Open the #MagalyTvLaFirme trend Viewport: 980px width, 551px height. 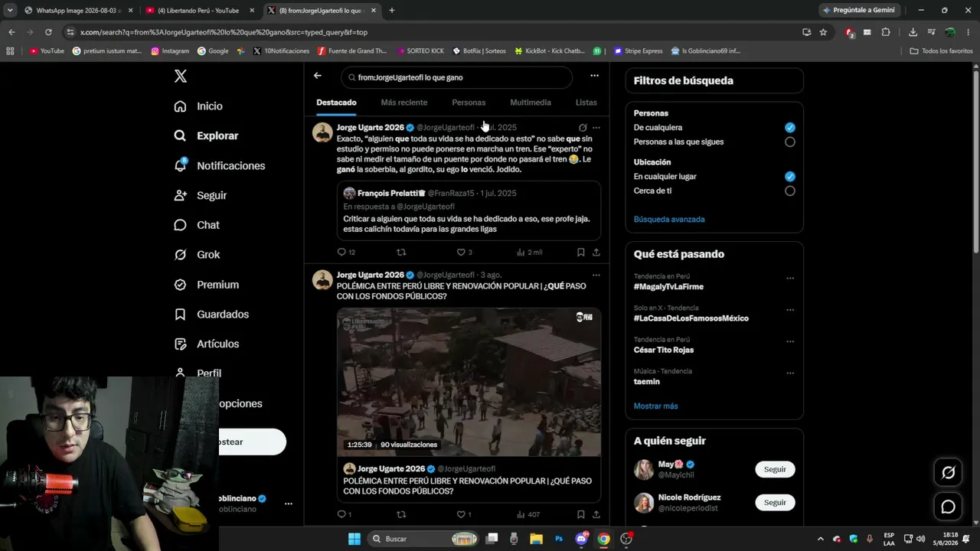(x=668, y=287)
